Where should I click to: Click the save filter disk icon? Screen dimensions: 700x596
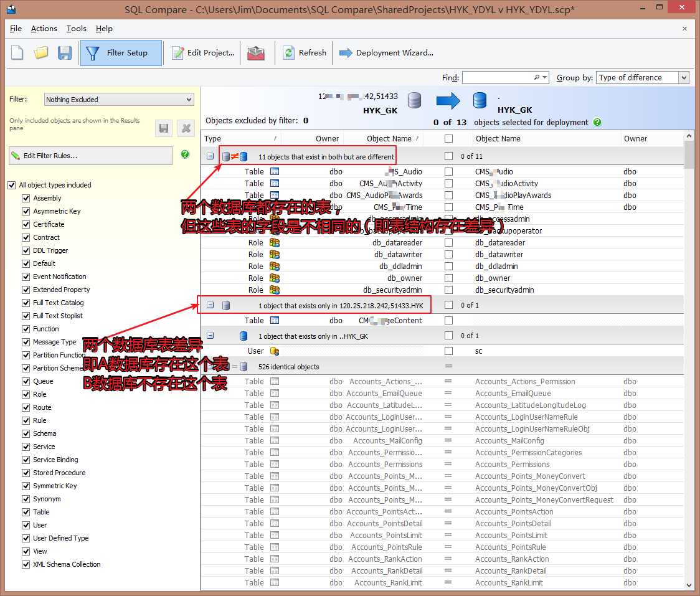(x=164, y=128)
